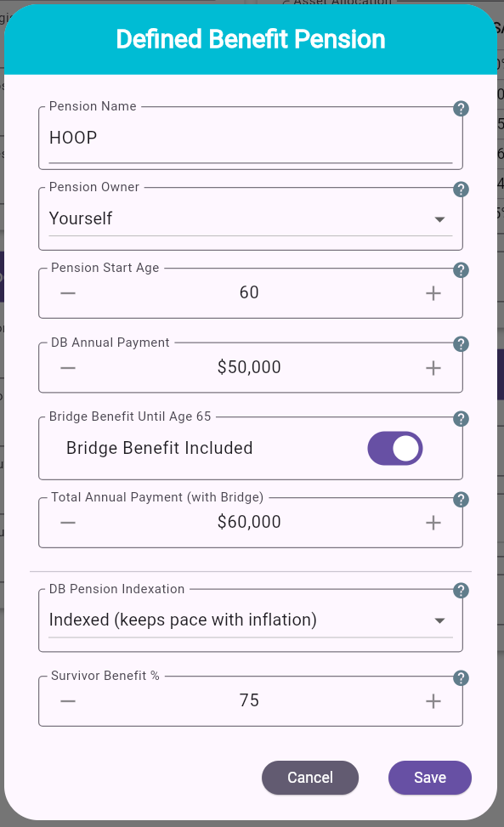Increase Pension Start Age using plus button

tap(433, 292)
